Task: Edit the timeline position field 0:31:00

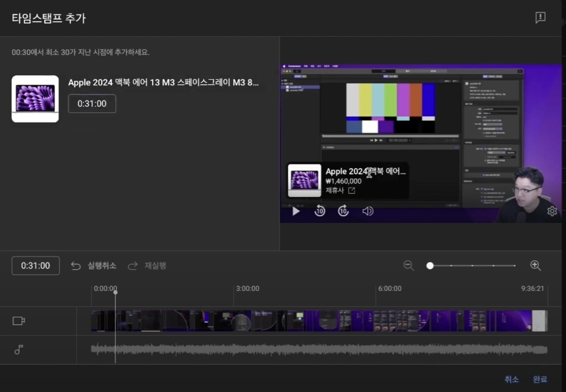Action: pos(36,266)
